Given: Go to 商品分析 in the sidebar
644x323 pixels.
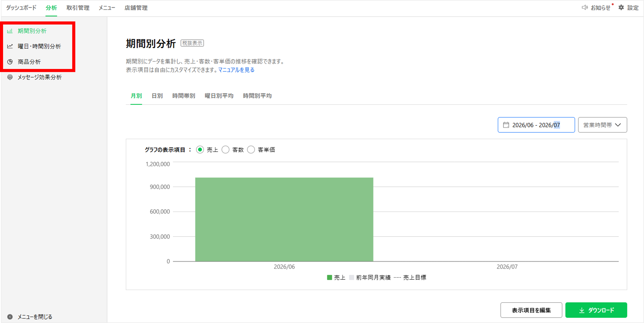Looking at the screenshot, I should [x=29, y=62].
